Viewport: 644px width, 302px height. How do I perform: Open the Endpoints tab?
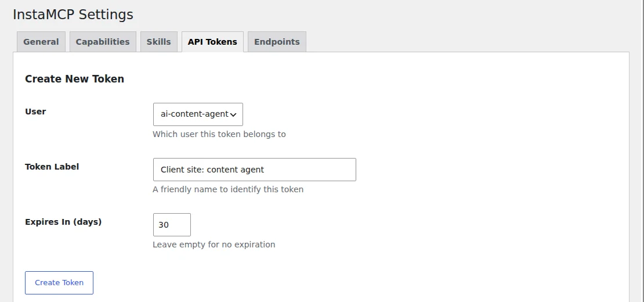[277, 42]
